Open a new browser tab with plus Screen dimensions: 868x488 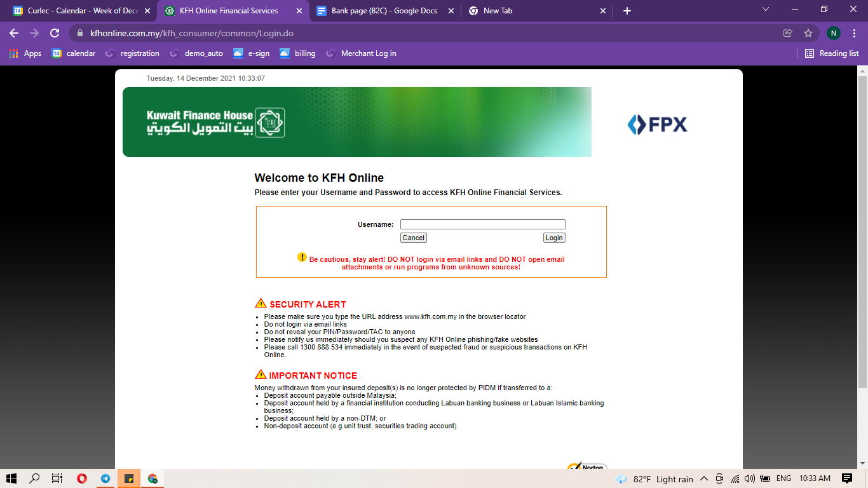[x=627, y=11]
